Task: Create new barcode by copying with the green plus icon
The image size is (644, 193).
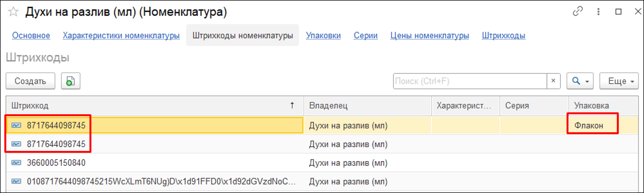Action: click(70, 81)
